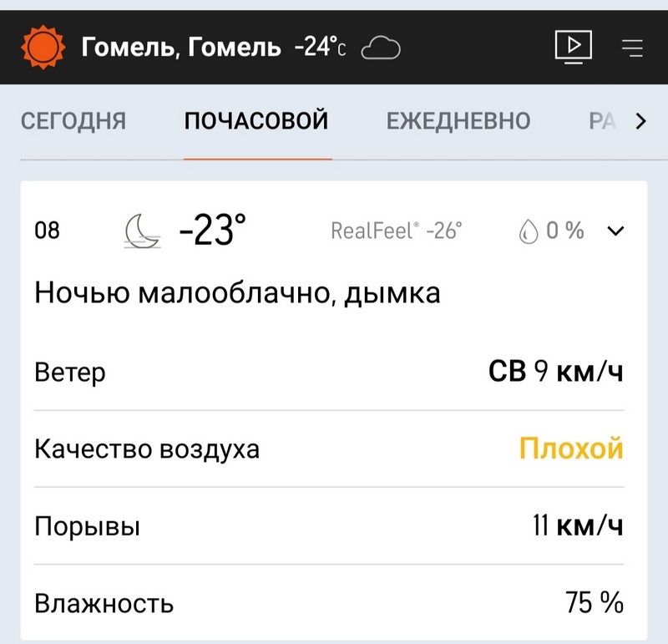Click the AccuWeather sun logo
This screenshot has height=644, width=668.
pyautogui.click(x=42, y=47)
